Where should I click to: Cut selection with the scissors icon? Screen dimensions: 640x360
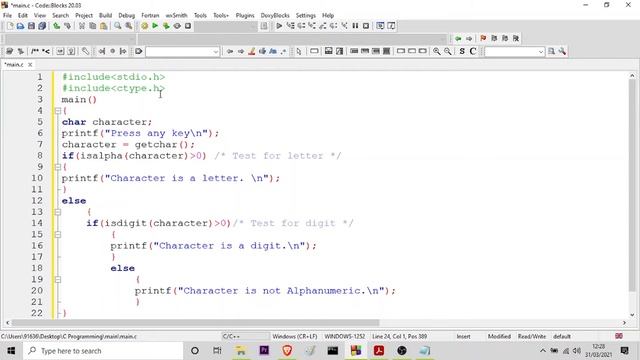point(82,26)
